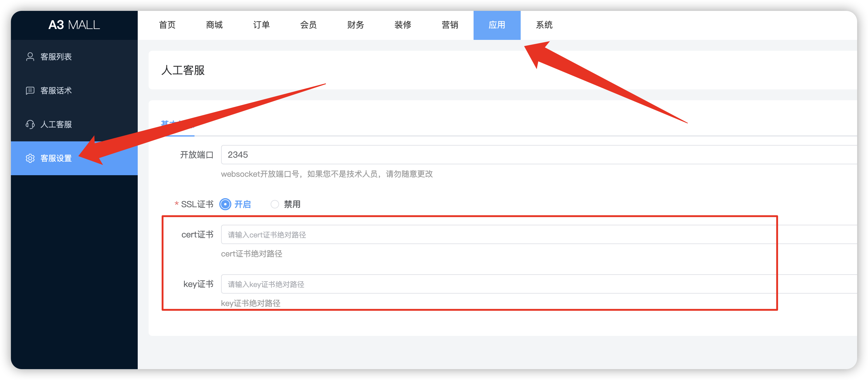Switch to the 应用 top menu
The height and width of the screenshot is (380, 868).
pyautogui.click(x=497, y=25)
